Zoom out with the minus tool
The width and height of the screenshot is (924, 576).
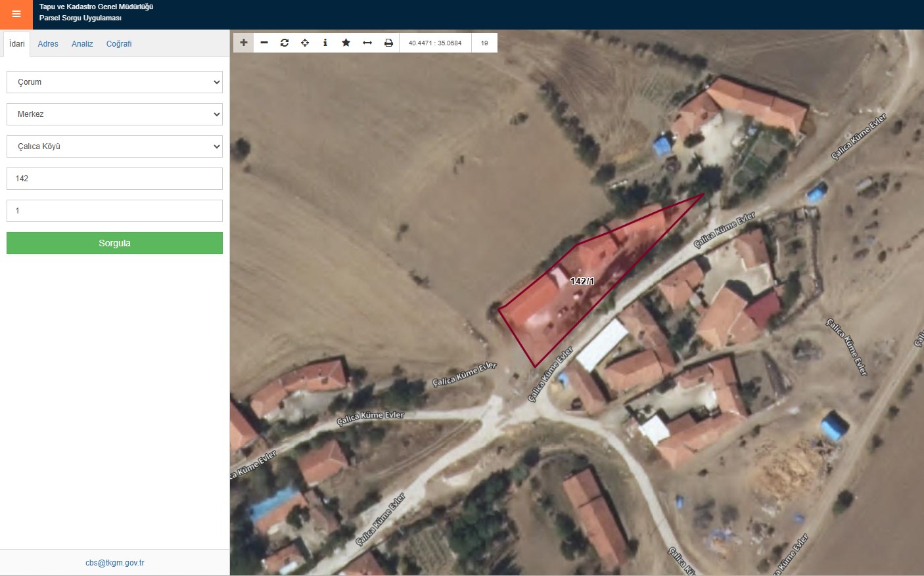(x=264, y=43)
